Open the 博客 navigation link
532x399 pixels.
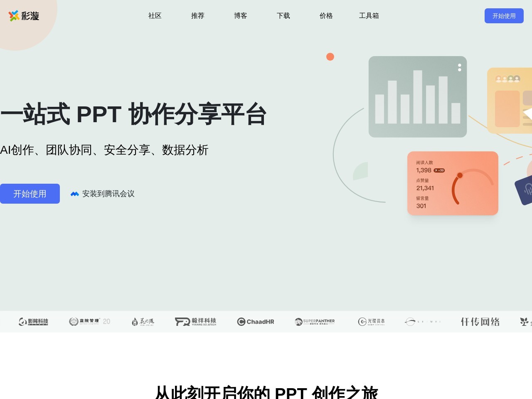pyautogui.click(x=240, y=16)
